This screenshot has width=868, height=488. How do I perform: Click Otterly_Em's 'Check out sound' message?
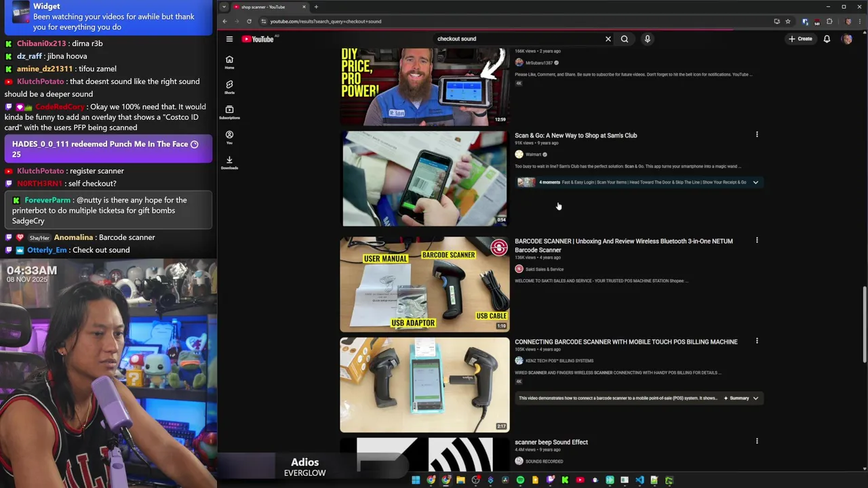[x=67, y=250]
